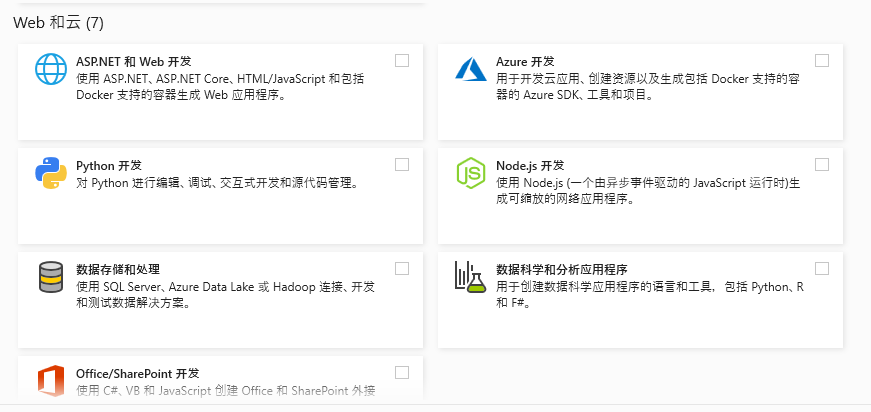Image resolution: width=871 pixels, height=412 pixels.
Task: Click the 数据存储和处理 heading
Action: [x=118, y=270]
